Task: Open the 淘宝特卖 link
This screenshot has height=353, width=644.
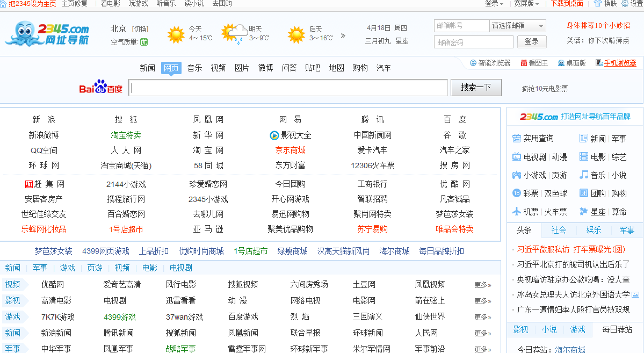Action: (126, 135)
